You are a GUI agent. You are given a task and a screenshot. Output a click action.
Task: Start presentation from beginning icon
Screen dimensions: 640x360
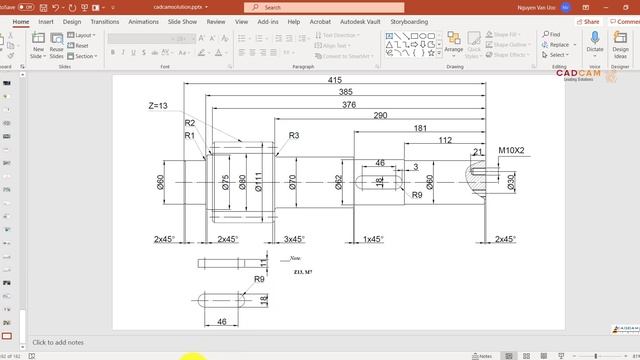coord(84,7)
